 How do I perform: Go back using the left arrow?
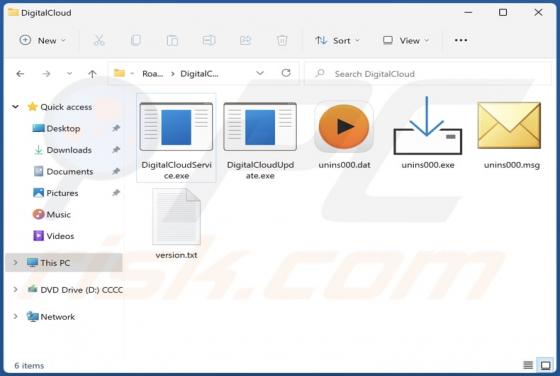pos(20,74)
